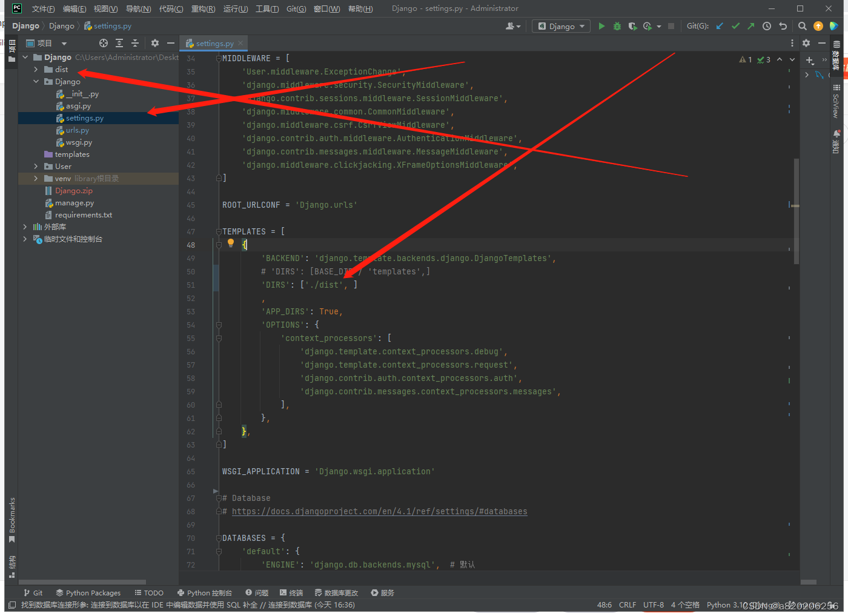Open the Python 控制台 tool window
Viewport: 848px width, 616px height.
[x=205, y=592]
